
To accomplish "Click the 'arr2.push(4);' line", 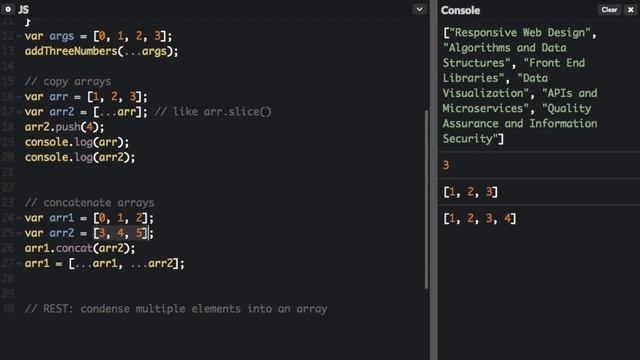I will point(64,127).
